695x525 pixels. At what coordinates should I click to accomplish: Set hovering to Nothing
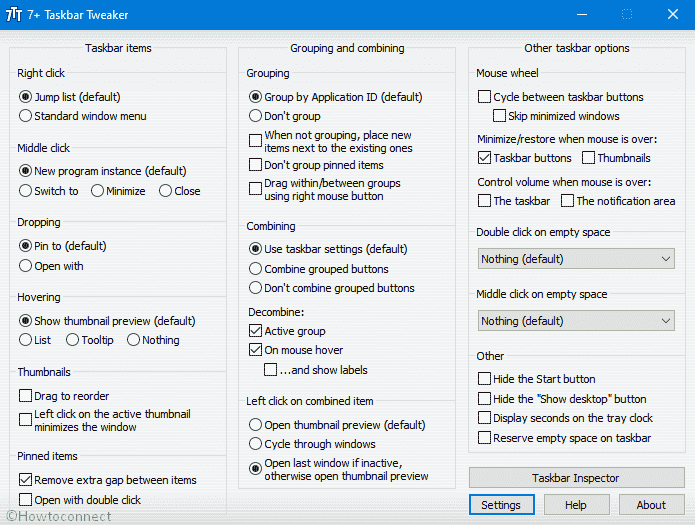point(133,340)
